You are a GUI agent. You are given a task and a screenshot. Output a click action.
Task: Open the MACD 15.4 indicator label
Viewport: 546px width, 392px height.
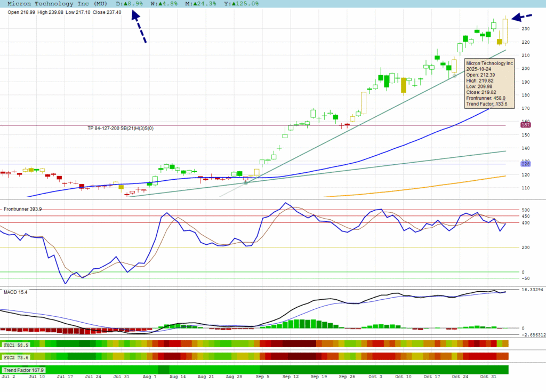point(15,292)
